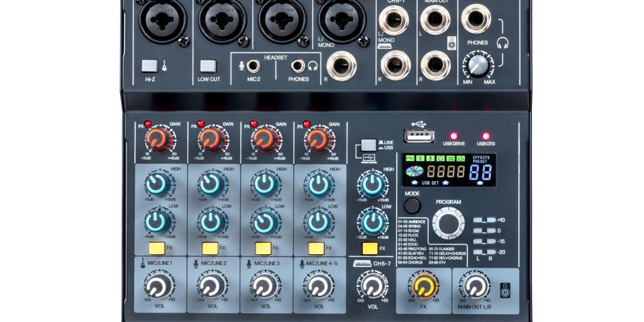644x322 pixels.
Task: Click the keyboard icon beside CH6-7 label
Action: pos(362,263)
